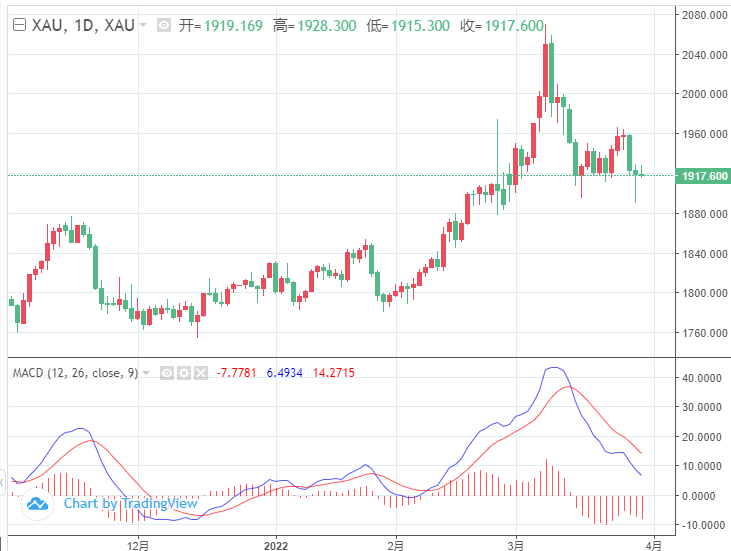This screenshot has height=551, width=731.
Task: Click the 0.0000 MACD axis label
Action: coord(698,496)
